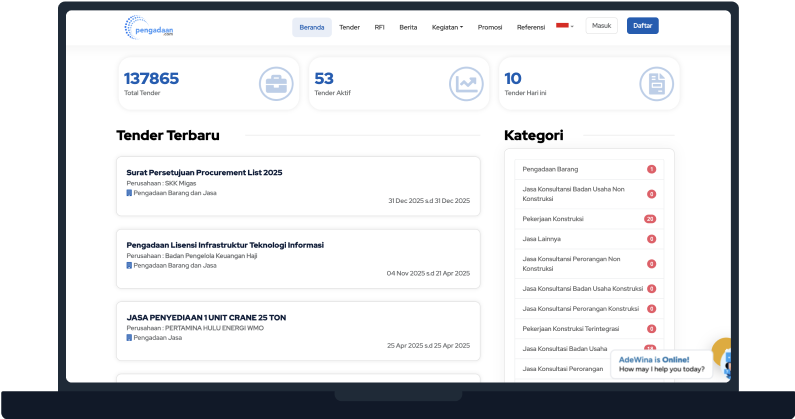Select the Pengadaan Barang category
The height and width of the screenshot is (419, 795).
tap(589, 169)
